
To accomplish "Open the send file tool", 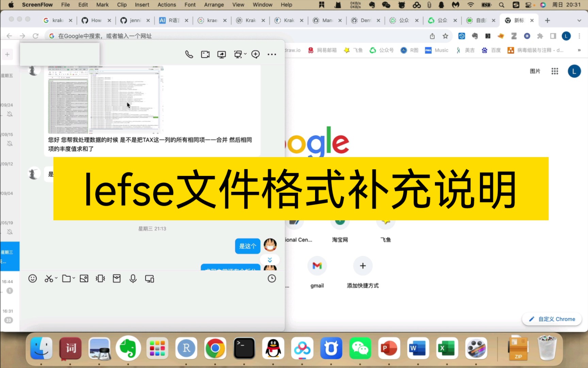I will [67, 278].
